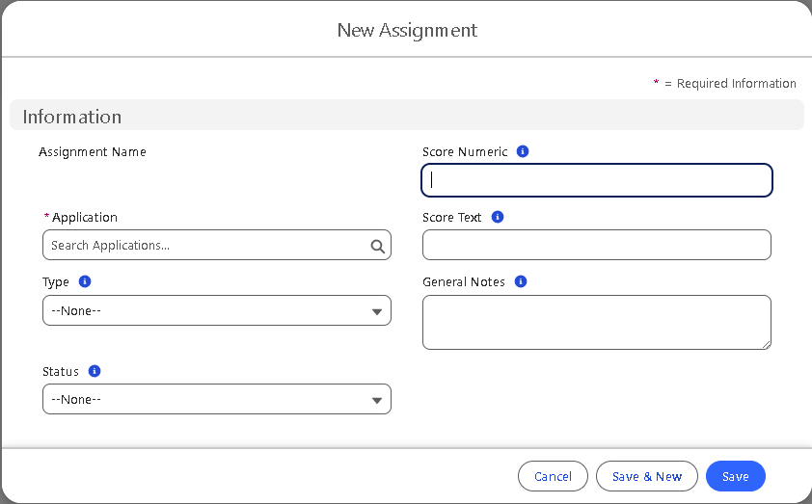The height and width of the screenshot is (504, 812).
Task: Save the new assignment
Action: click(x=735, y=476)
